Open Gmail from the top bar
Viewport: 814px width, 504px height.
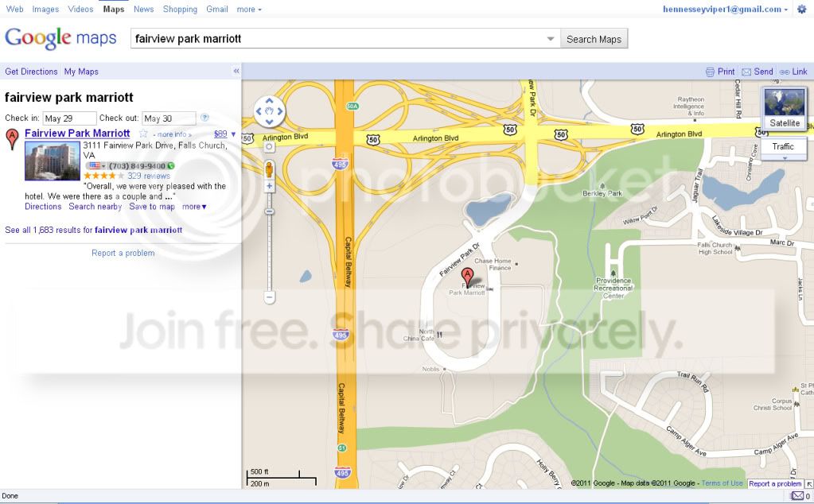point(217,10)
